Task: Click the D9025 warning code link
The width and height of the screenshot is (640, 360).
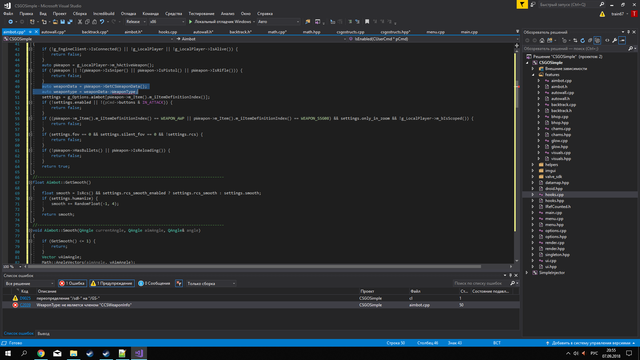Action: (x=25, y=298)
